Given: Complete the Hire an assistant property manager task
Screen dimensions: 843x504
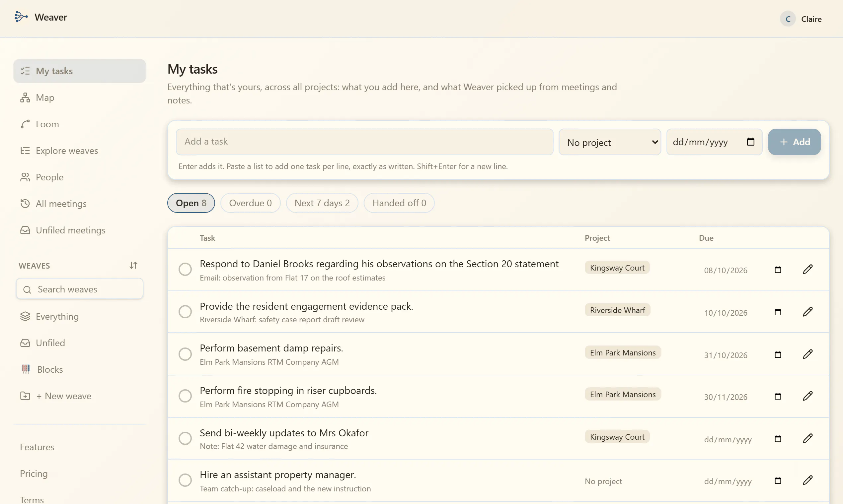Looking at the screenshot, I should pos(185,480).
